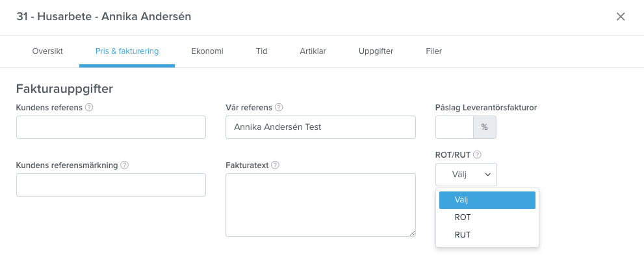This screenshot has height=257, width=644.
Task: Switch to the Översikt tab
Action: pos(47,51)
